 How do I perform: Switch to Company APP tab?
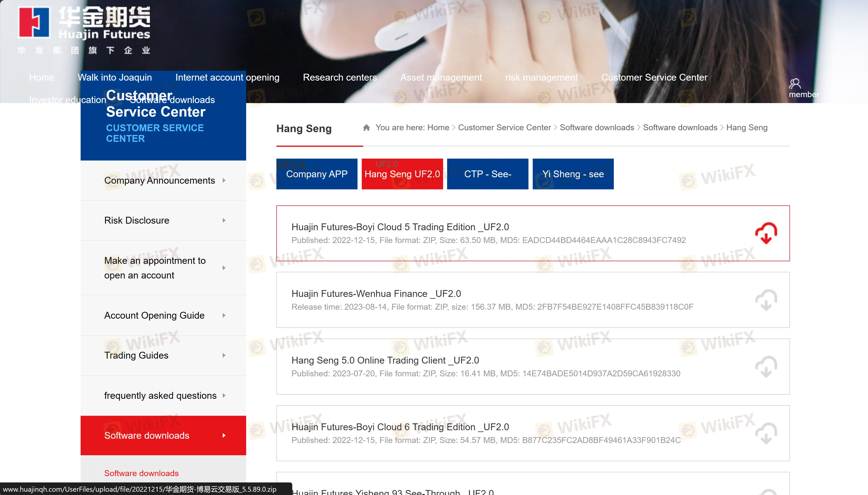(317, 174)
